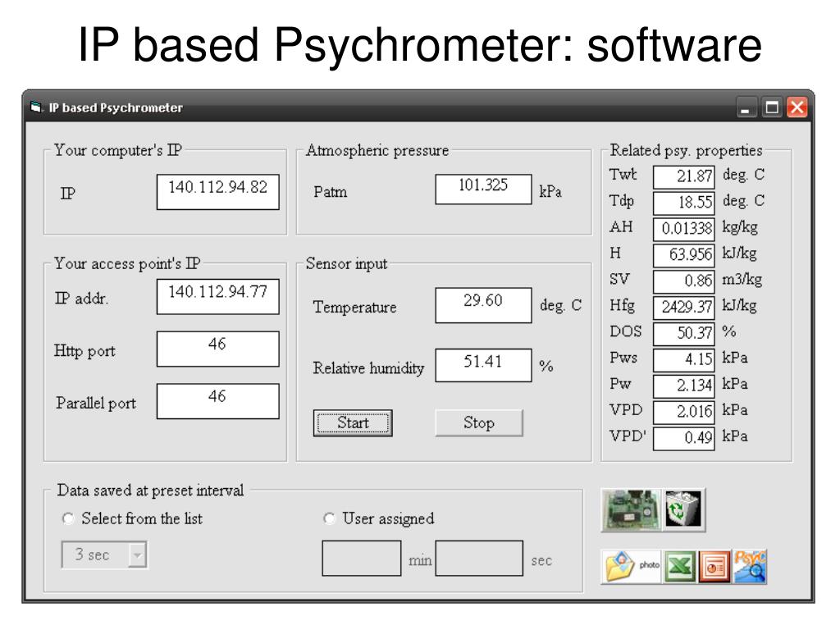The width and height of the screenshot is (840, 630).
Task: Click the app icon in title bar
Action: pyautogui.click(x=36, y=107)
